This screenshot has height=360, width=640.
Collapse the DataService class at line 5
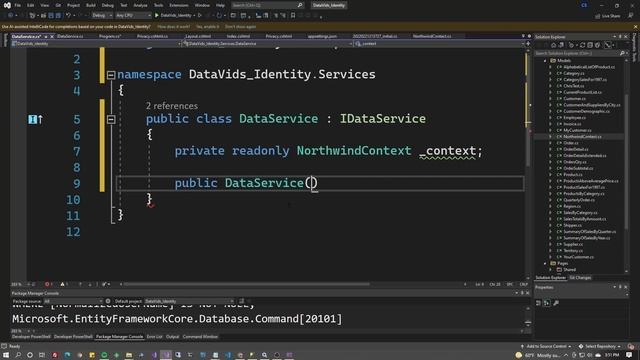[111, 120]
